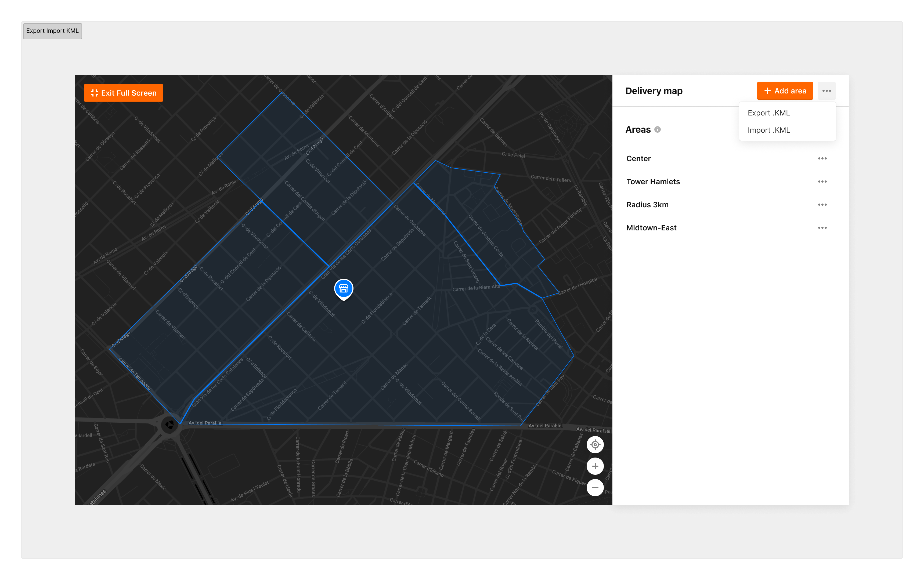Toggle the Delivery map header ellipsis menu
The width and height of the screenshot is (924, 580).
(x=826, y=91)
